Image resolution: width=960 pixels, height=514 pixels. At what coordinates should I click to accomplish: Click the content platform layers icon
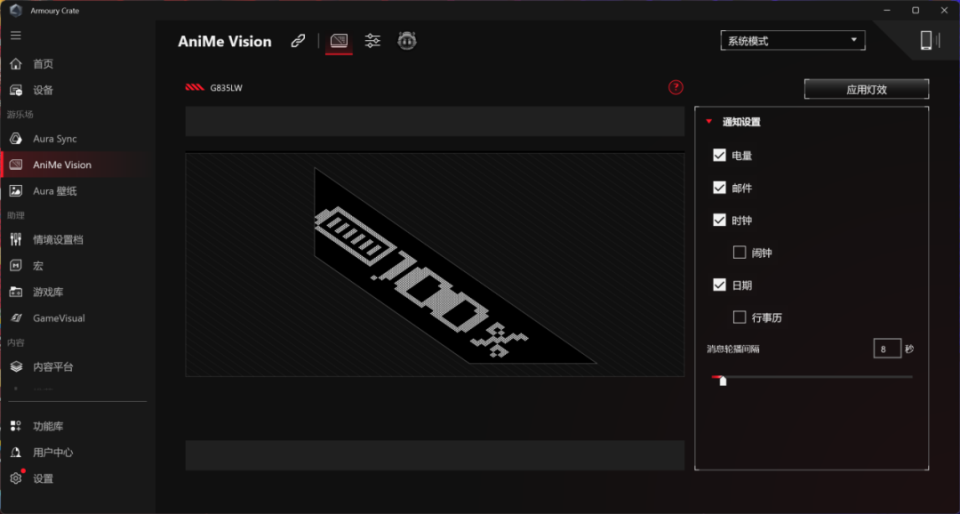click(16, 367)
